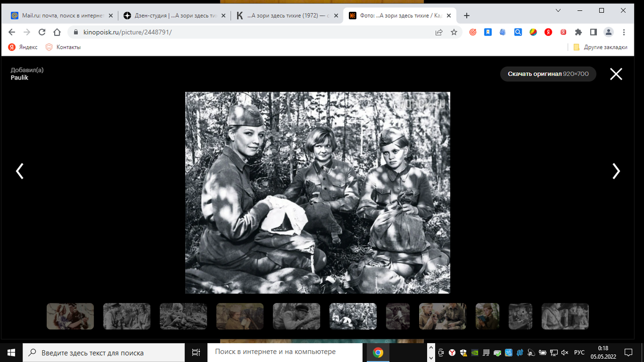
Task: Open the tab search dropdown arrow
Action: 559,10
